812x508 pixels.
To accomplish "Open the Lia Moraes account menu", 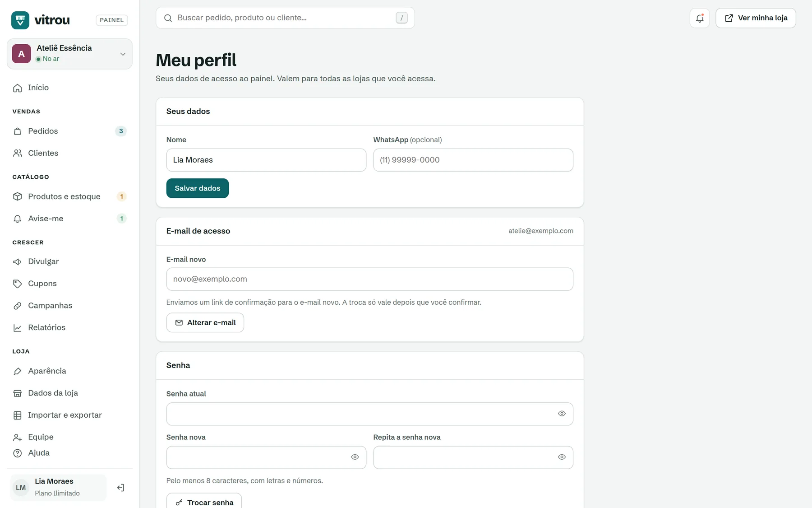I will pyautogui.click(x=58, y=488).
